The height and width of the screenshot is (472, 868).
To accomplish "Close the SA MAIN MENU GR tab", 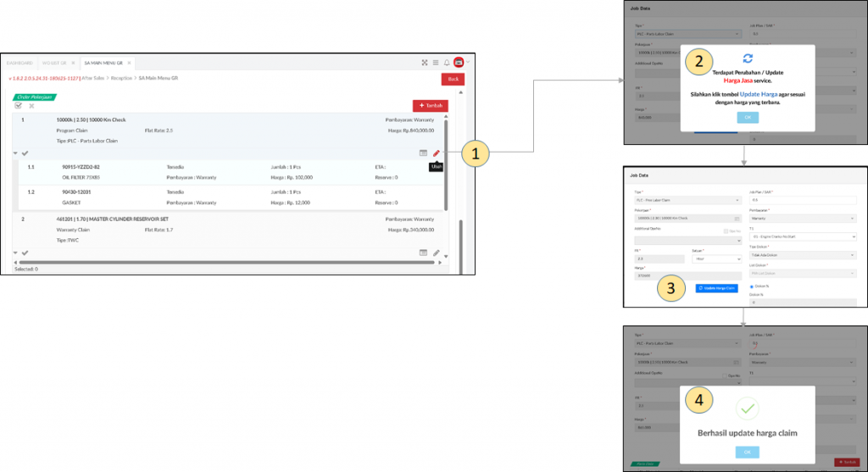I will point(129,63).
